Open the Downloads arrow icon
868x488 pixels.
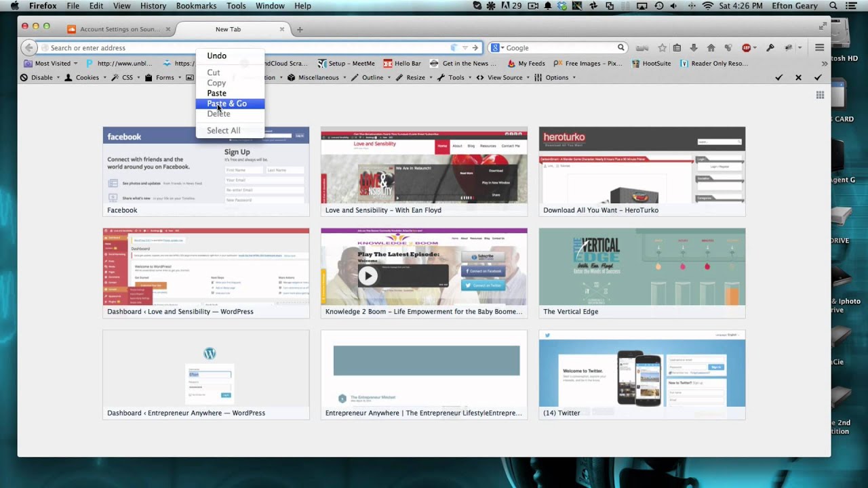click(x=693, y=48)
